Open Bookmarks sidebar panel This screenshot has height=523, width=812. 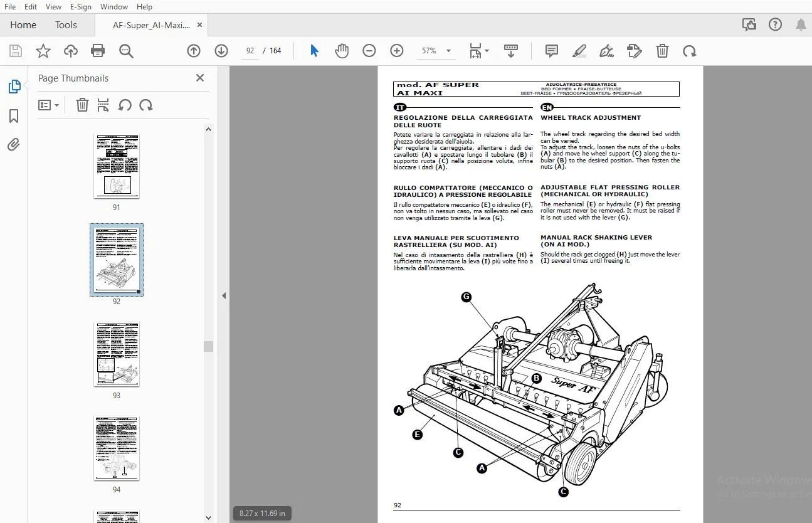pos(14,116)
